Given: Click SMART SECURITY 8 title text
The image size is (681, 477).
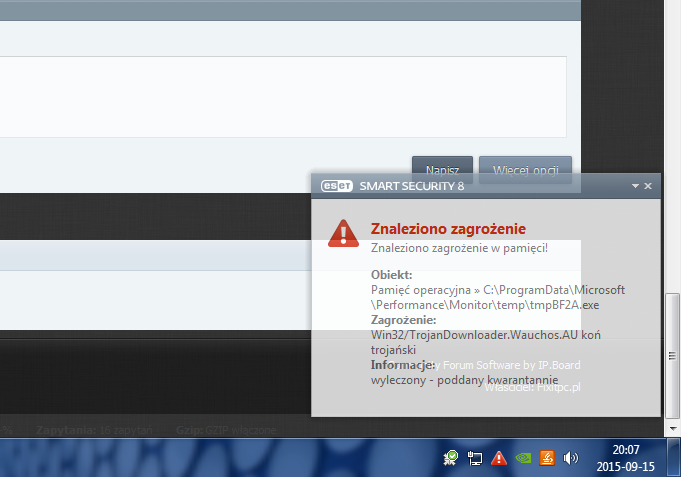Looking at the screenshot, I should coord(412,186).
